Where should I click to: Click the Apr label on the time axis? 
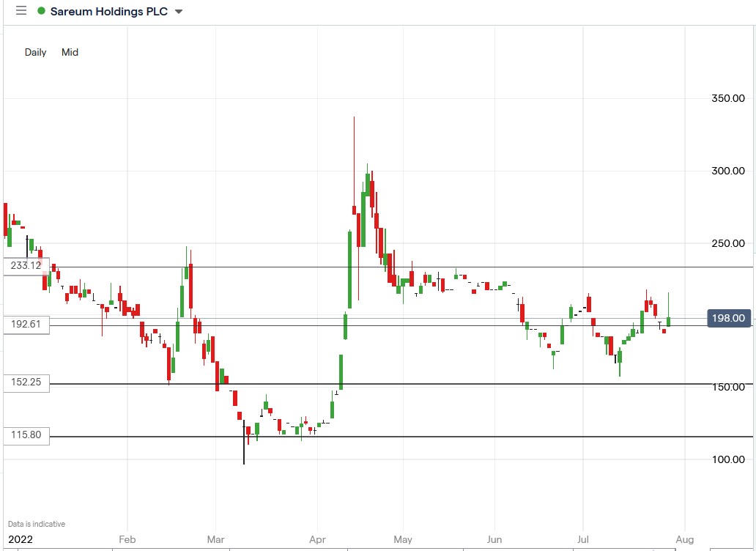point(317,539)
